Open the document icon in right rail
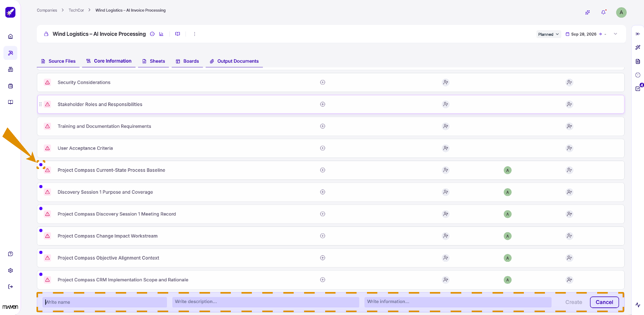644x315 pixels. pos(638,61)
